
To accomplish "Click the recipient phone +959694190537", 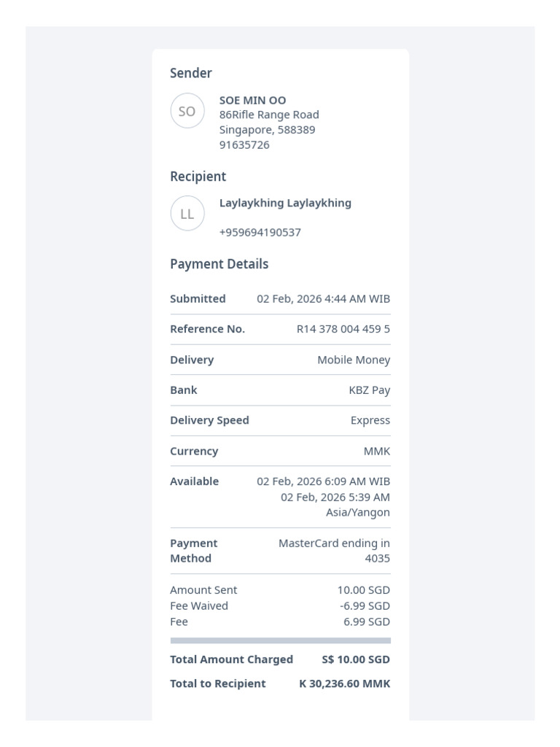I will [260, 233].
